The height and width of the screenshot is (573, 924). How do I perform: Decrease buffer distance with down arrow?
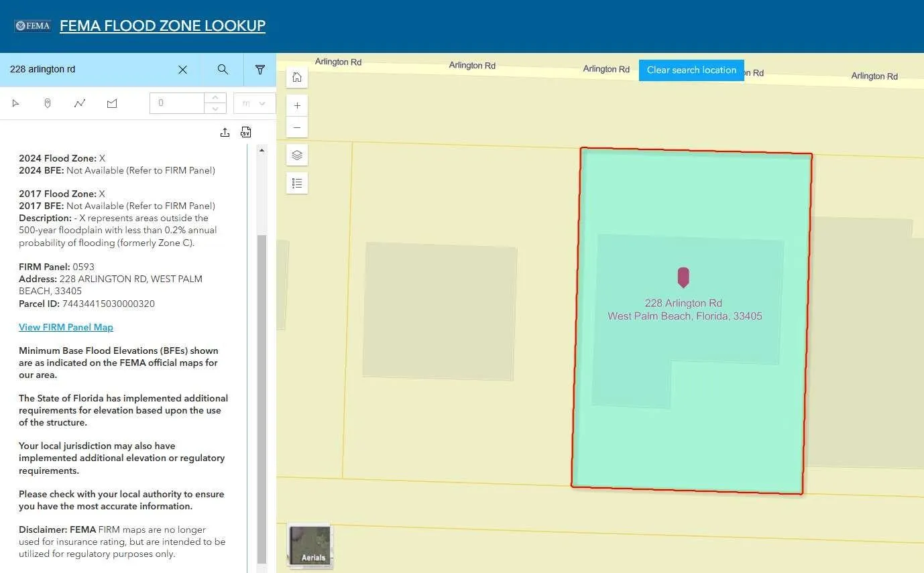pyautogui.click(x=215, y=109)
